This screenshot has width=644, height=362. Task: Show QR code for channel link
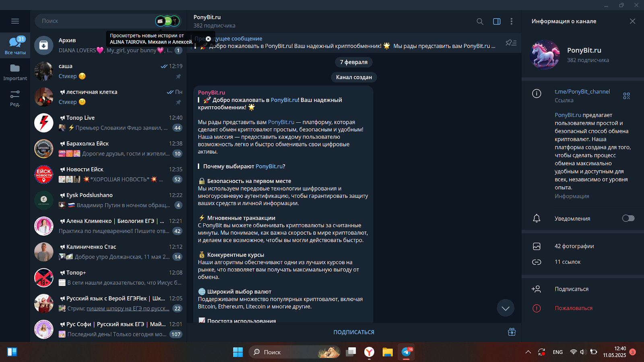[x=626, y=96]
